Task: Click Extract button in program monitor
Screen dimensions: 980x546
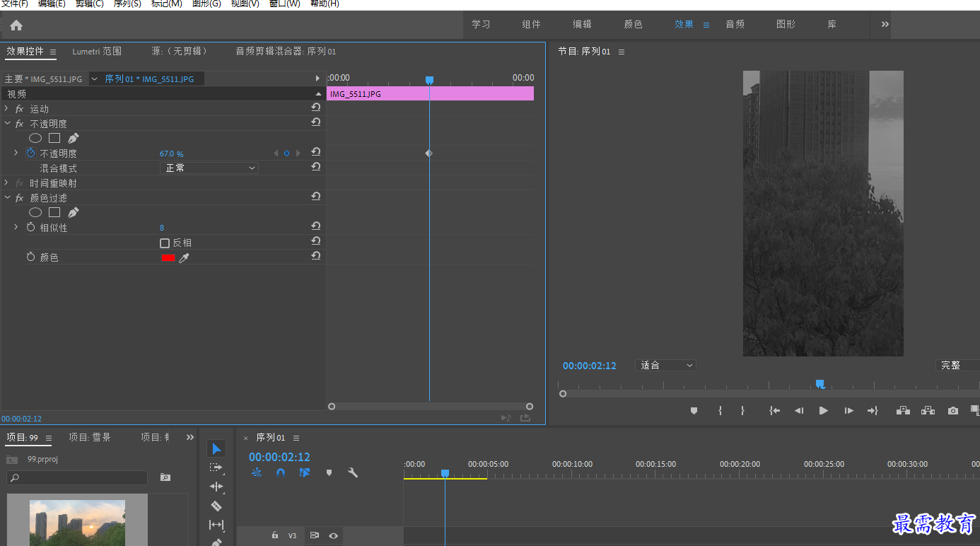Action: click(x=928, y=411)
